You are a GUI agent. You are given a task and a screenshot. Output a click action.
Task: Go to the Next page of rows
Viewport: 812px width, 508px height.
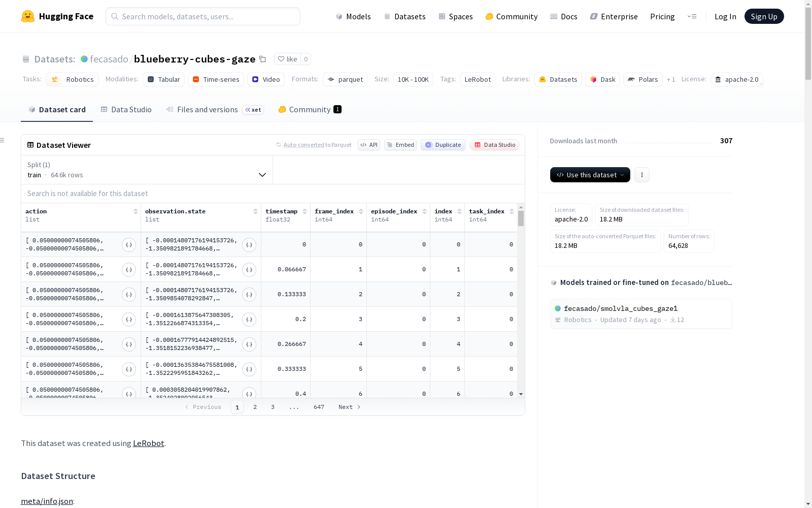tap(349, 407)
